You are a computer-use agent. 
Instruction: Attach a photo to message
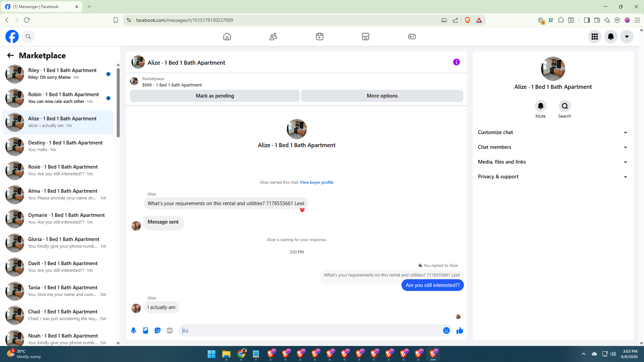point(146,330)
